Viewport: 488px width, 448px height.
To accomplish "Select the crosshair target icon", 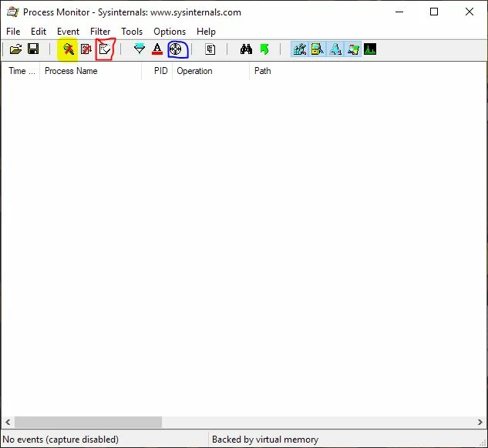I will pyautogui.click(x=176, y=49).
